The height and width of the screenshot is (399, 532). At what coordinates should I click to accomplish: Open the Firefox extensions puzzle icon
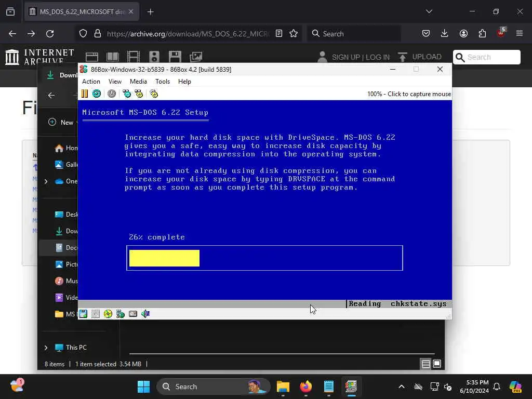[482, 34]
